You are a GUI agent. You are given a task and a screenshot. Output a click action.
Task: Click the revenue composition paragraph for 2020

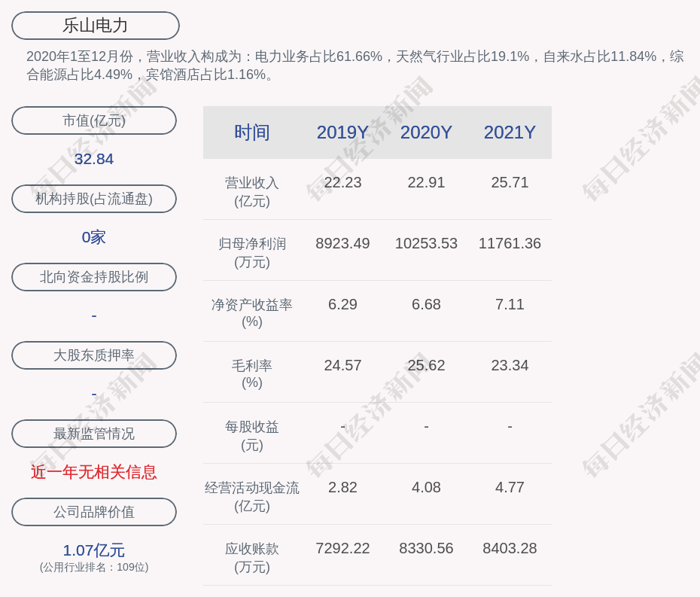(355, 65)
